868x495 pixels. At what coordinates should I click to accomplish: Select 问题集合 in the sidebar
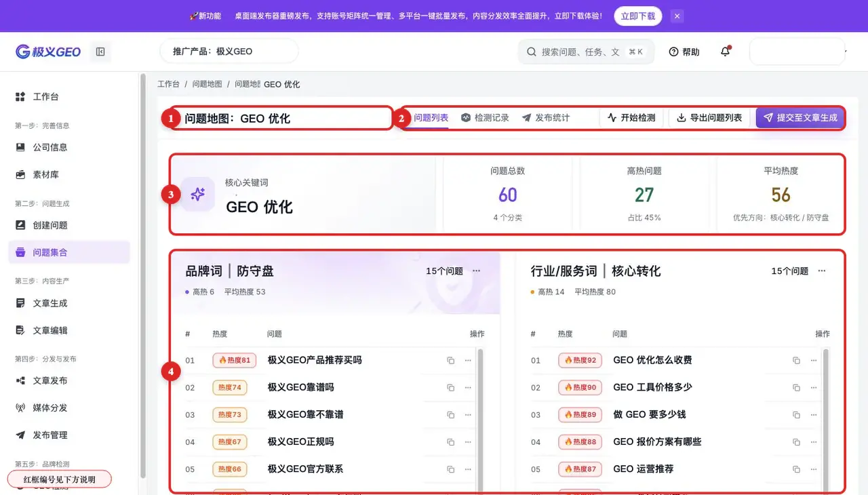[69, 252]
